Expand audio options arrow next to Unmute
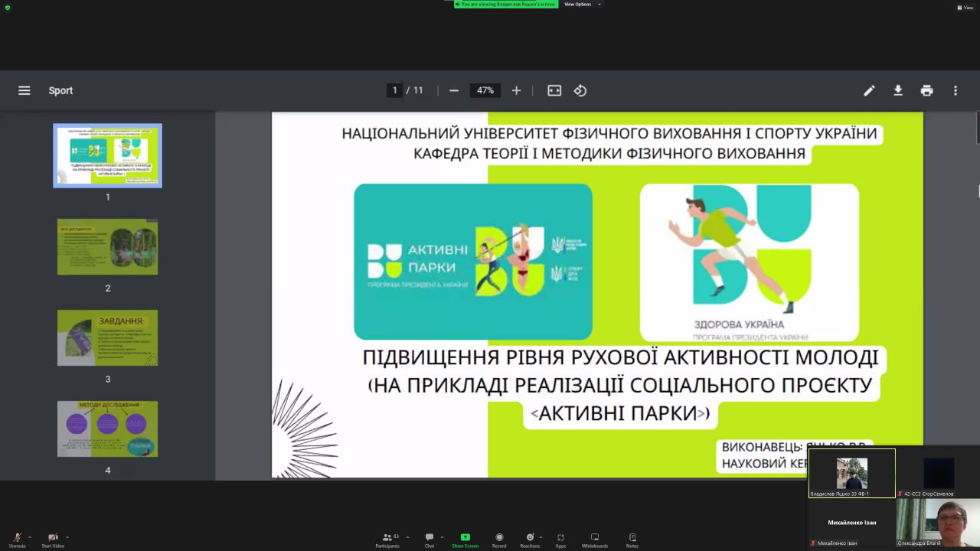Image resolution: width=980 pixels, height=551 pixels. [30, 537]
